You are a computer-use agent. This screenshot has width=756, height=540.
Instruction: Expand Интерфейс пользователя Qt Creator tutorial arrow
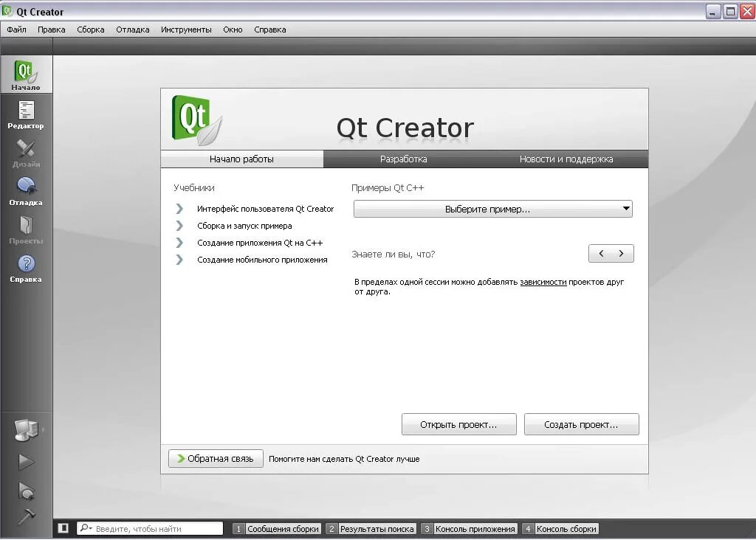(179, 209)
